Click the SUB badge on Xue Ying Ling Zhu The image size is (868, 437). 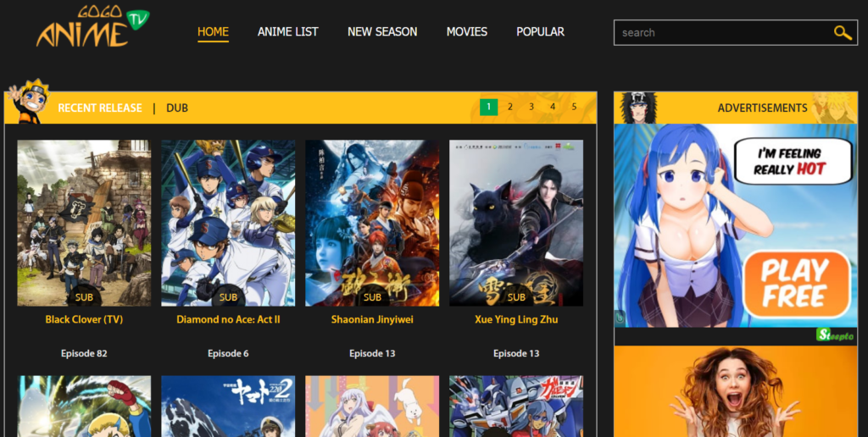point(516,297)
